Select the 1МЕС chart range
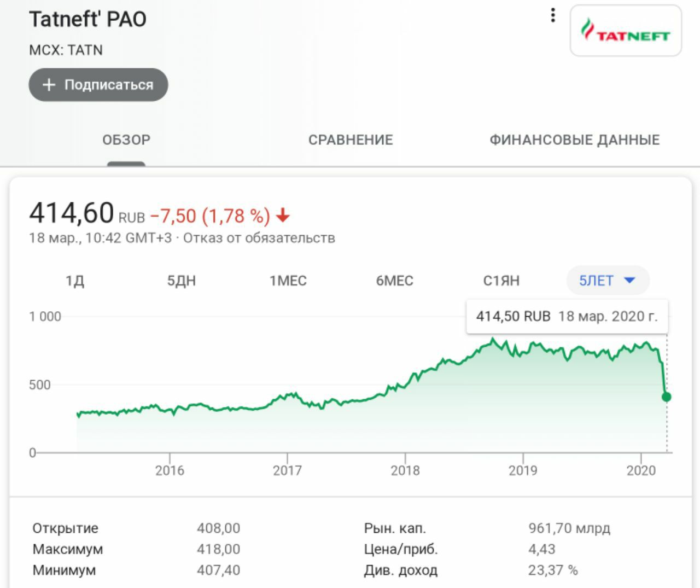The width and height of the screenshot is (700, 588). tap(288, 281)
